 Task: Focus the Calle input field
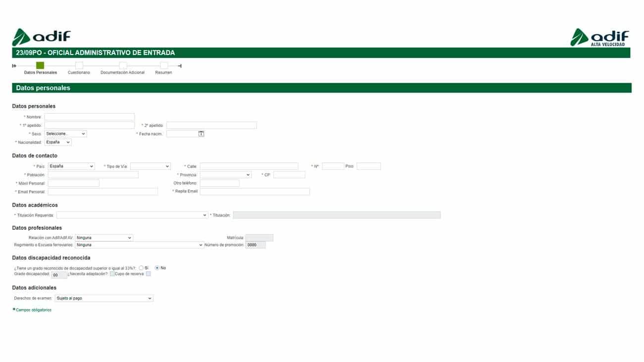coord(249,166)
